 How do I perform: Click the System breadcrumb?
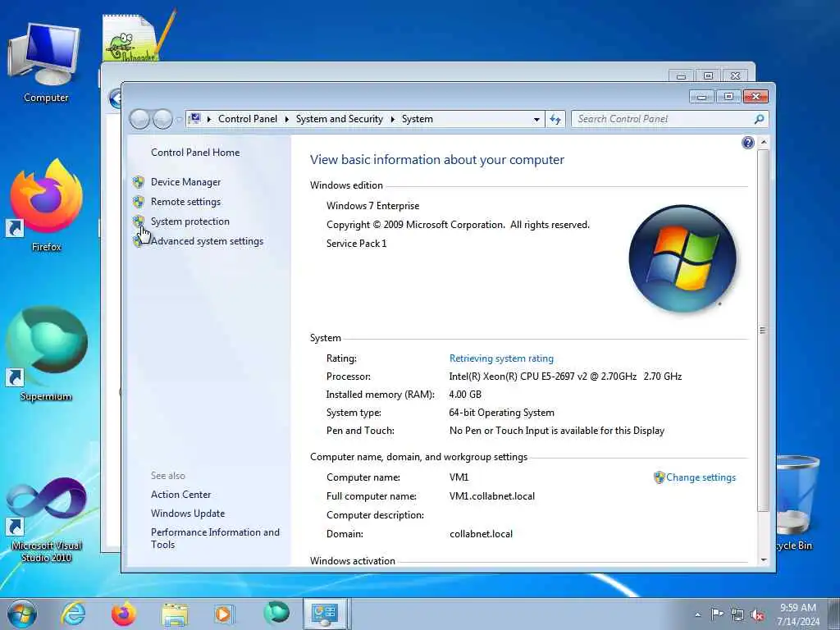coord(418,119)
